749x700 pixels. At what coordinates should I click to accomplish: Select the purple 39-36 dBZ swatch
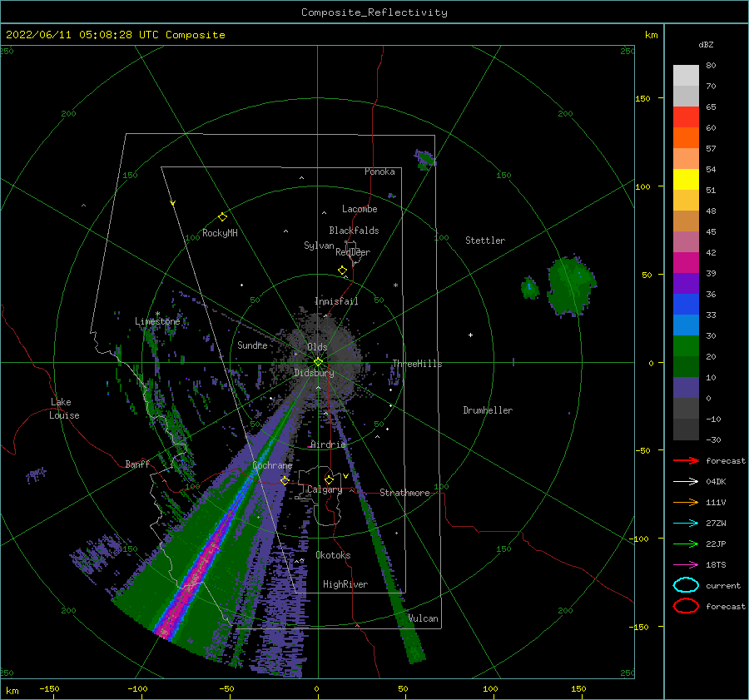click(x=686, y=283)
